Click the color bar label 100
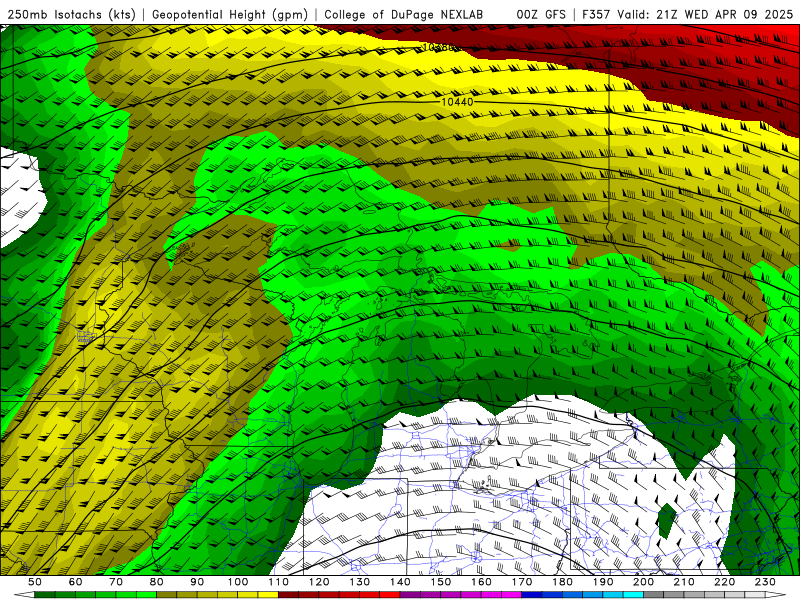 coord(238,582)
